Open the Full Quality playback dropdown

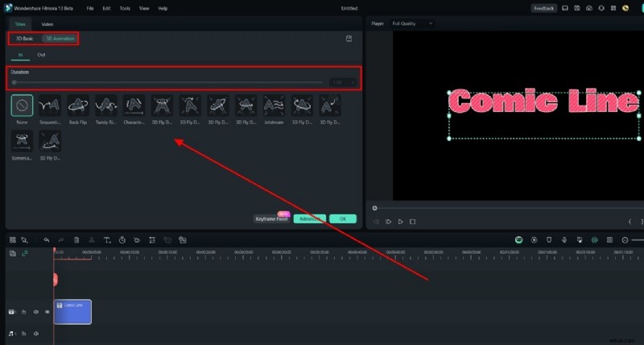coord(412,24)
